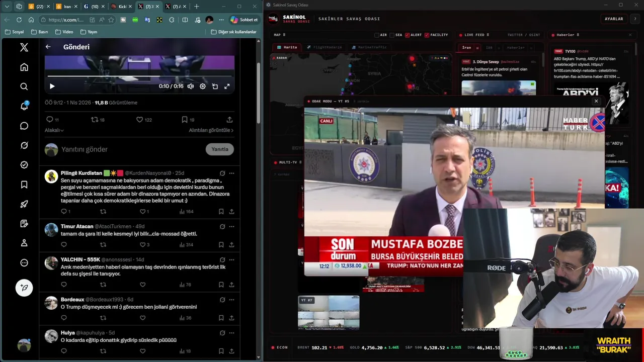Select the YT #7 camera thumbnail
The image size is (644, 362).
click(x=329, y=312)
